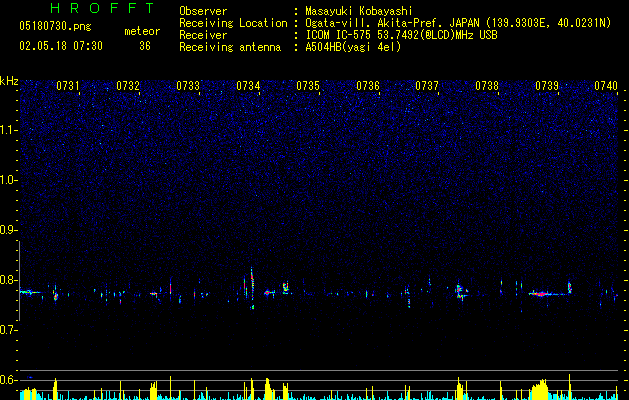The image size is (629, 400).
Task: Click the 0731 time marker
Action: coord(68,86)
